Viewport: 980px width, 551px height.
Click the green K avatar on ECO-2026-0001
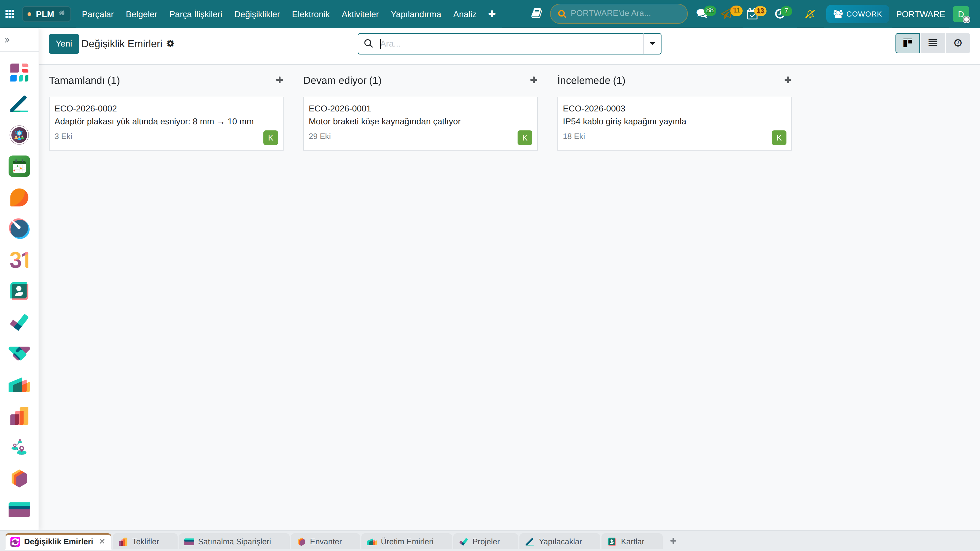pyautogui.click(x=525, y=138)
